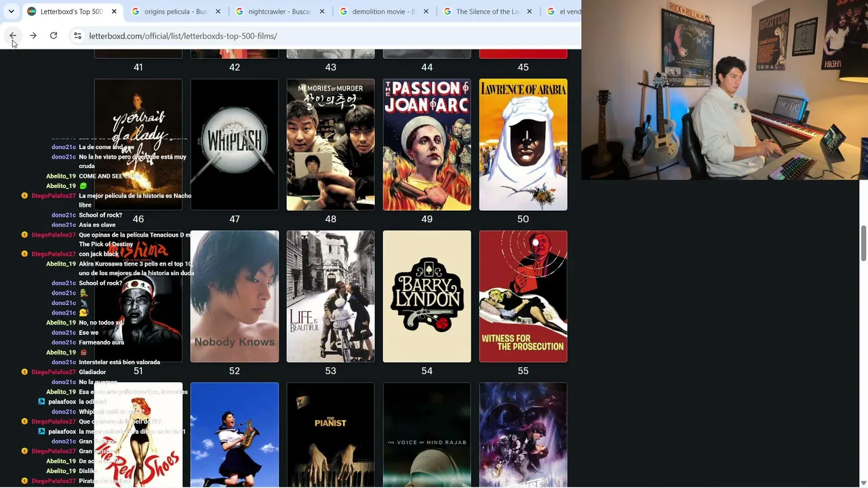The image size is (868, 488).
Task: Click rank number 55 under Witness for the Prosecution
Action: (524, 371)
